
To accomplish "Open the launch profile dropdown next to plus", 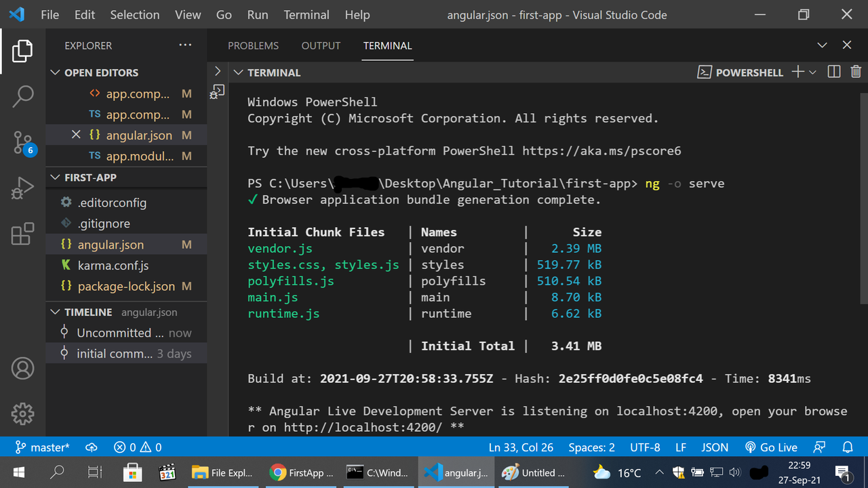I will point(812,72).
